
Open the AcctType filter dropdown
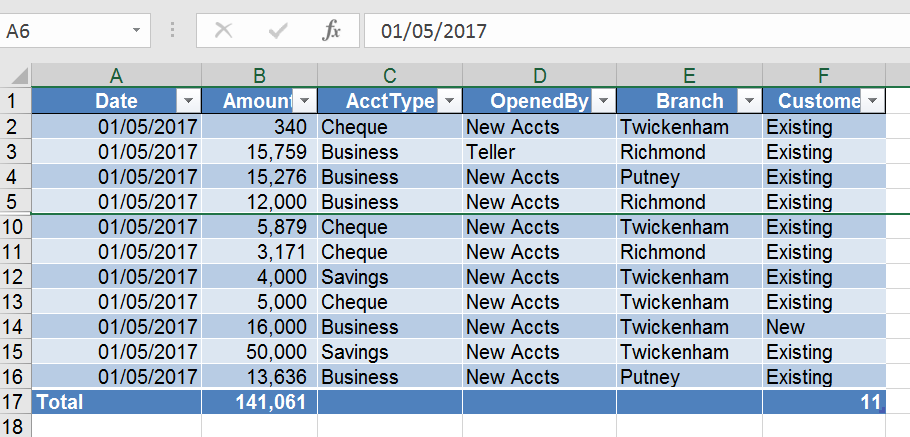coord(449,101)
